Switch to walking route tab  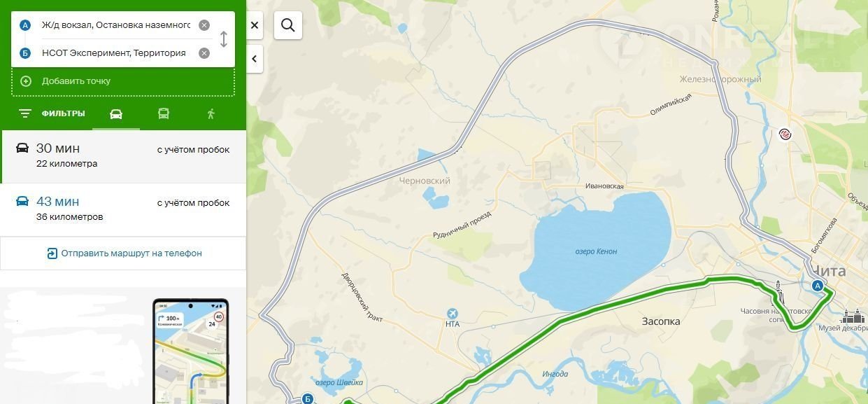pyautogui.click(x=211, y=113)
